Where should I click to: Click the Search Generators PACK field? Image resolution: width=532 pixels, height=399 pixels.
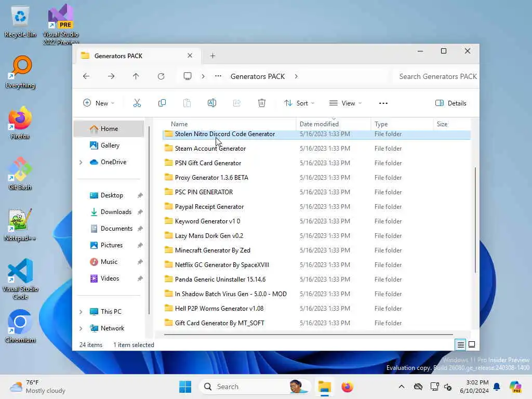click(436, 76)
